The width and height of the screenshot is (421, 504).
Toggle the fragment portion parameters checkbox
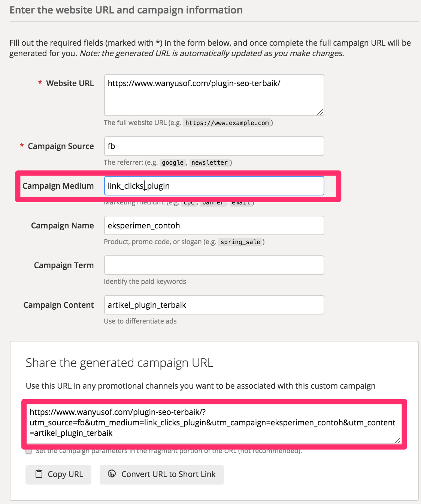(28, 451)
